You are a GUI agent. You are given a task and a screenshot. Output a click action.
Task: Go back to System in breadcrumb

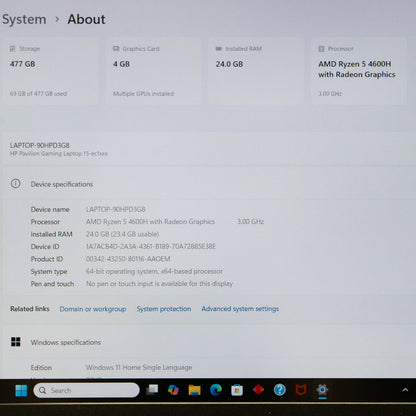coord(24,19)
